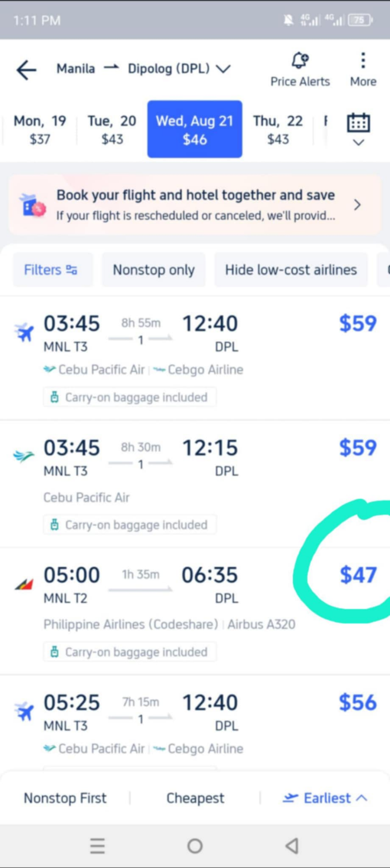Toggle the Nonstop only filter
Viewport: 390px width, 868px height.
point(154,270)
